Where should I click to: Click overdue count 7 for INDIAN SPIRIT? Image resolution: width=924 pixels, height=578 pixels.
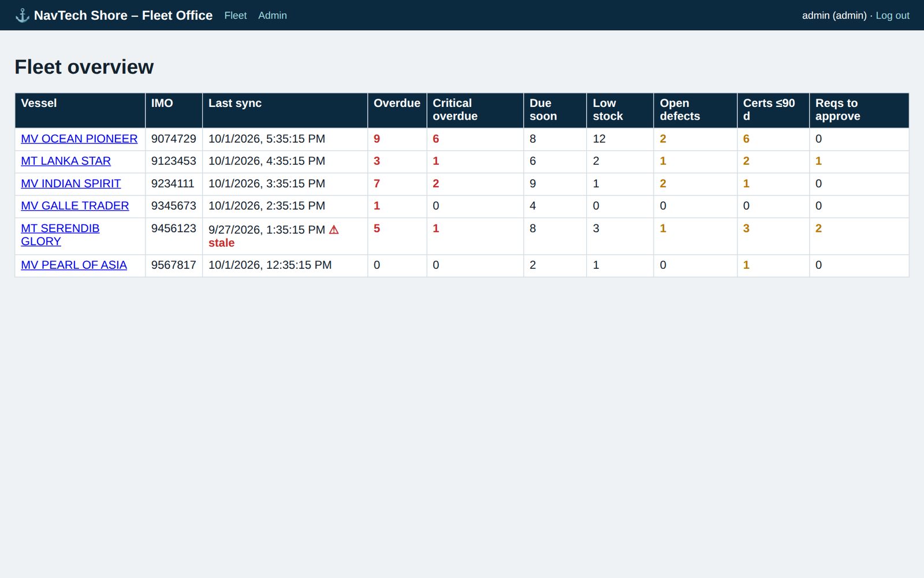[x=377, y=184]
